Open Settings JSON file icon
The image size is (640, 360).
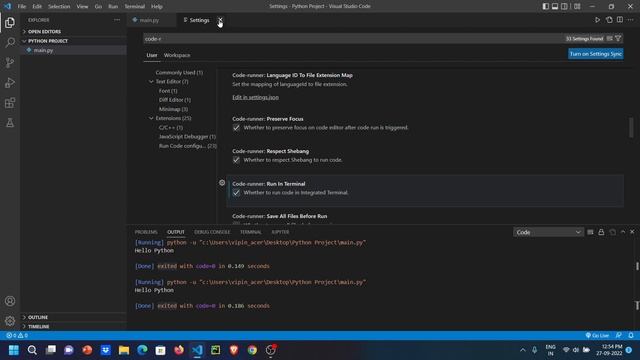tap(609, 20)
